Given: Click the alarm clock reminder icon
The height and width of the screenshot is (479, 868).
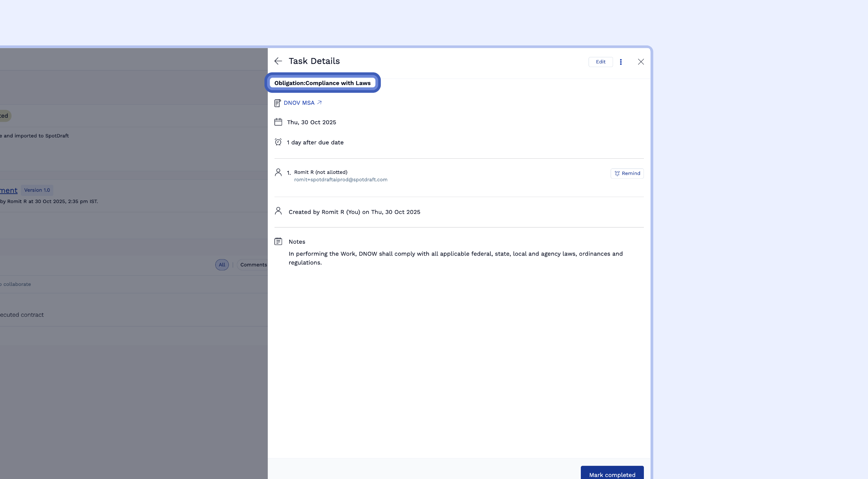Looking at the screenshot, I should coord(278,142).
